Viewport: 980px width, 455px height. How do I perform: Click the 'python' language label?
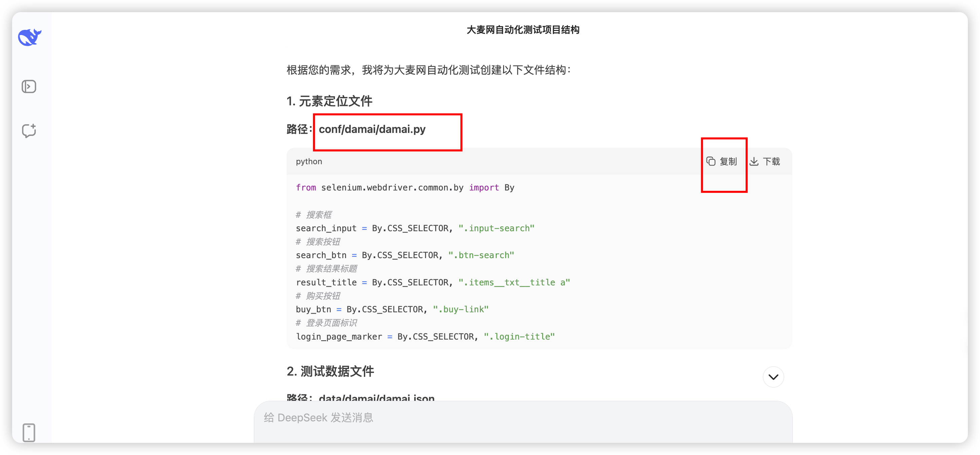pos(309,162)
